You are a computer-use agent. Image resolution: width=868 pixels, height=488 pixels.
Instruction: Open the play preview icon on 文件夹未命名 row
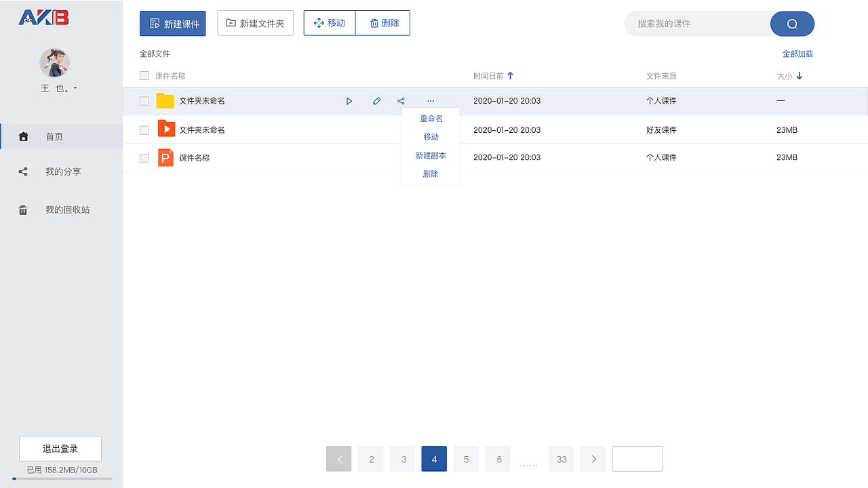pyautogui.click(x=349, y=100)
